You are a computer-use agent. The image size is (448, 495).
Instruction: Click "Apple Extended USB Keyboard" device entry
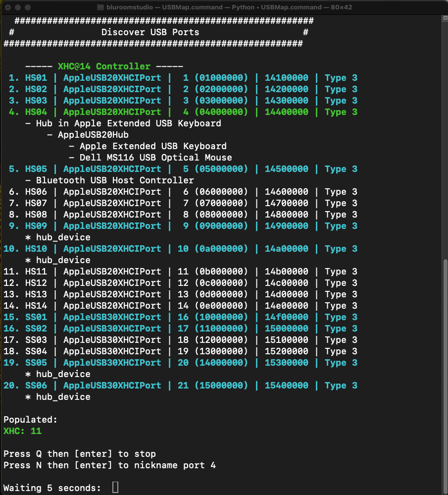tap(152, 146)
